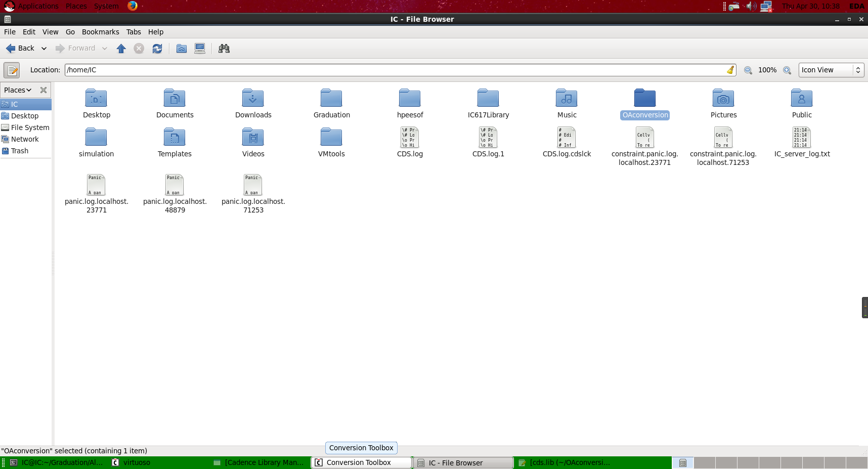Launch Firefox from the top panel
The image size is (868, 469).
132,6
